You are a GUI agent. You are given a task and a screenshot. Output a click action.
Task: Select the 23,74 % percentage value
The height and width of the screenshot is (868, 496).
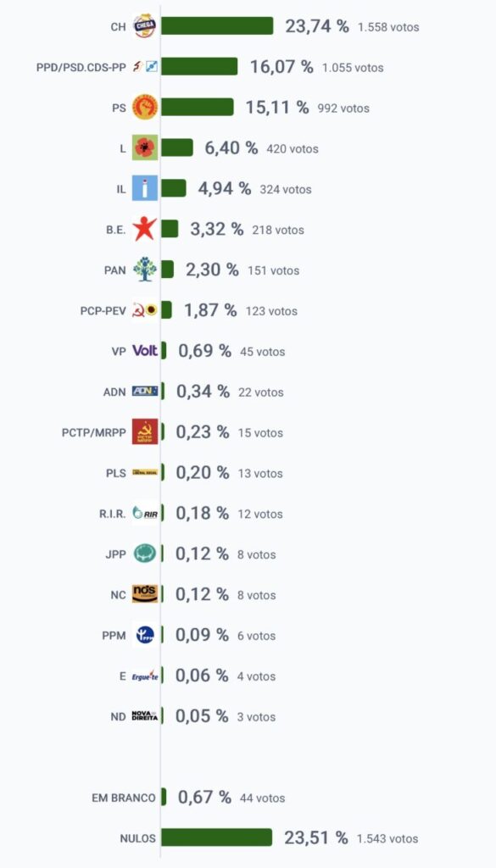(x=317, y=26)
